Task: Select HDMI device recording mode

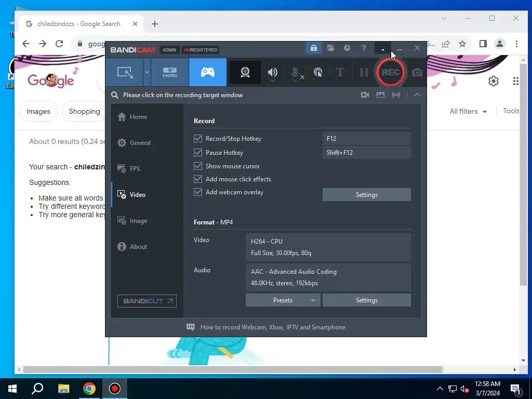Action: 170,72
